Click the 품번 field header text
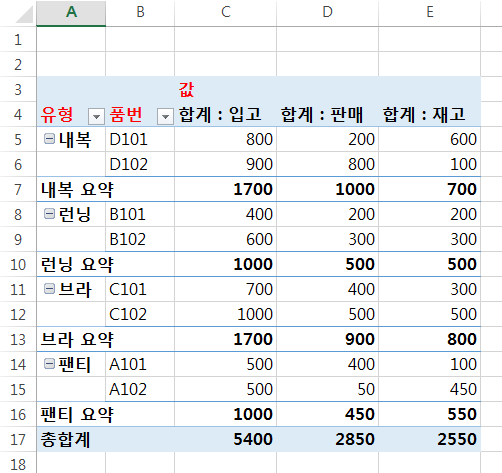Viewport: 502px width, 473px height. 126,115
